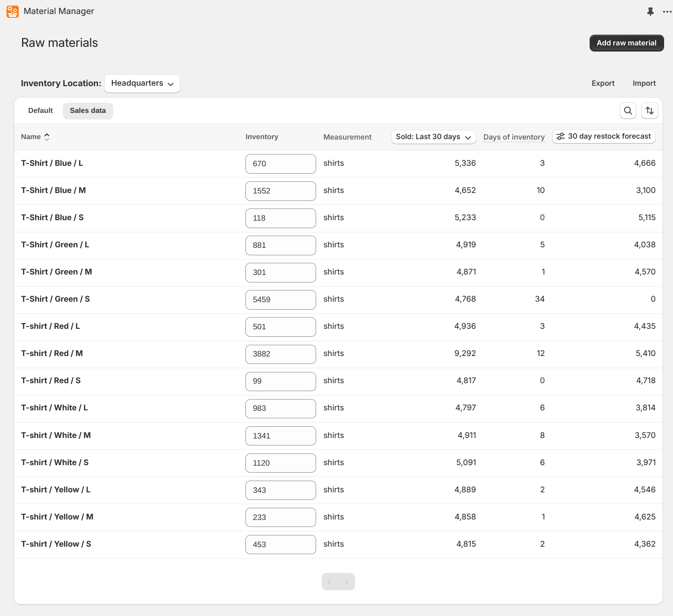Image resolution: width=673 pixels, height=616 pixels.
Task: Click the inventory field showing 233
Action: coord(281,517)
